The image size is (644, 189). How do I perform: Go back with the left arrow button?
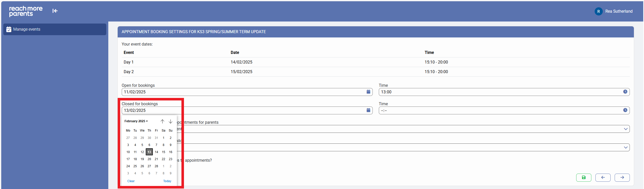603,178
